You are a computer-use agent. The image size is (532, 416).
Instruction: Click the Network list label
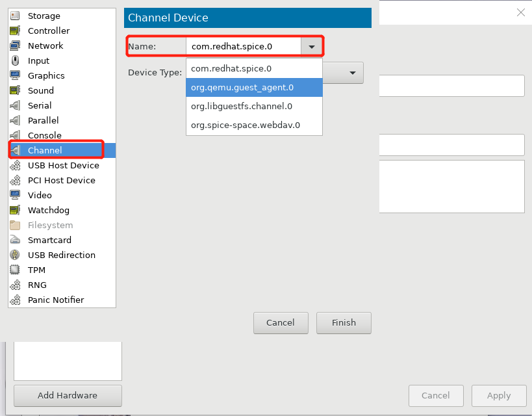pos(45,46)
